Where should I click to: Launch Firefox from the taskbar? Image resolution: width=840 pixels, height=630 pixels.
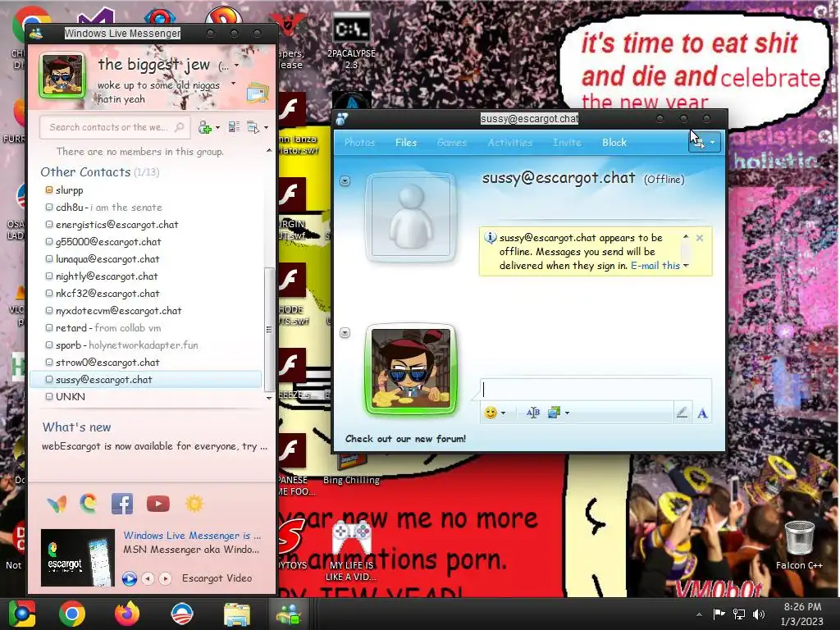[127, 614]
